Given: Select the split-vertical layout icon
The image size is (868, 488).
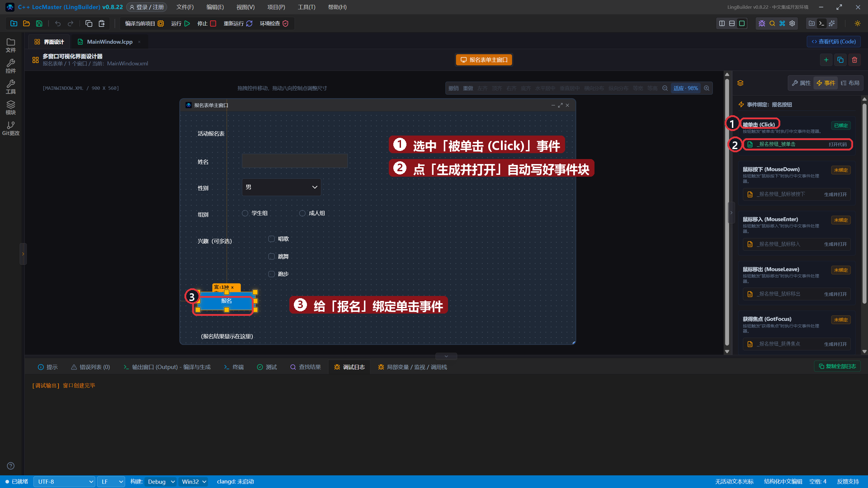Looking at the screenshot, I should coord(722,23).
